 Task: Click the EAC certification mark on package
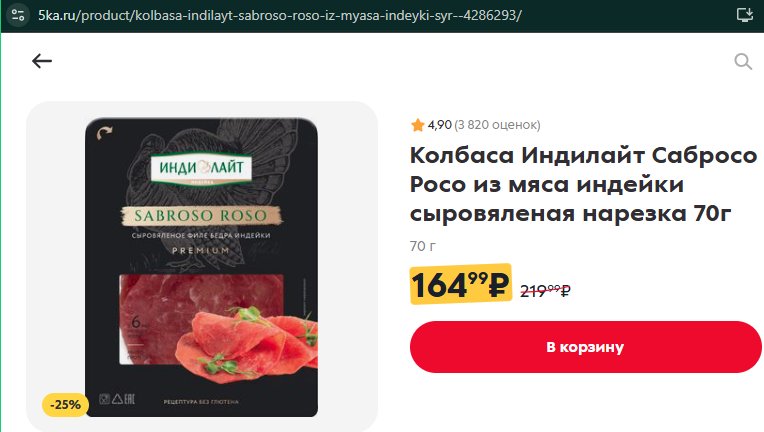(x=129, y=399)
